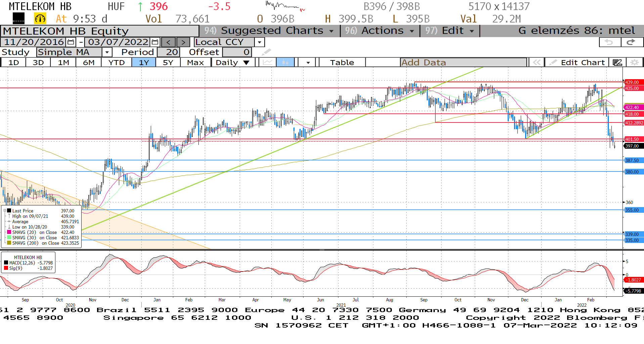Image resolution: width=644 pixels, height=344 pixels.
Task: Click the Redo arrow button
Action: click(x=632, y=42)
